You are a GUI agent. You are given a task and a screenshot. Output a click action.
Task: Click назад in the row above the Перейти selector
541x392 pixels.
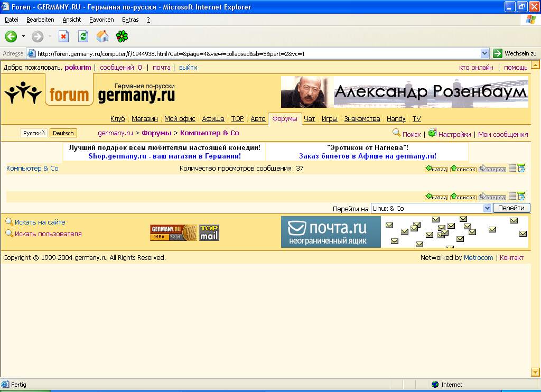[x=436, y=197]
